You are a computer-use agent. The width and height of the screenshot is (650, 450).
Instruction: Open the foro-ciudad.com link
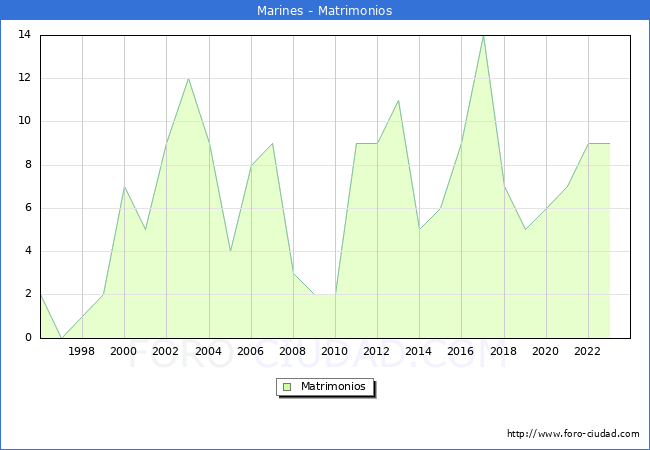point(573,434)
